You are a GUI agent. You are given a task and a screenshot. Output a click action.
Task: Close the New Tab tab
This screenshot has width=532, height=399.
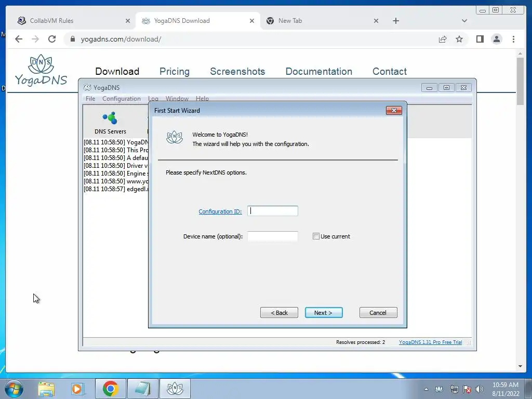click(376, 21)
